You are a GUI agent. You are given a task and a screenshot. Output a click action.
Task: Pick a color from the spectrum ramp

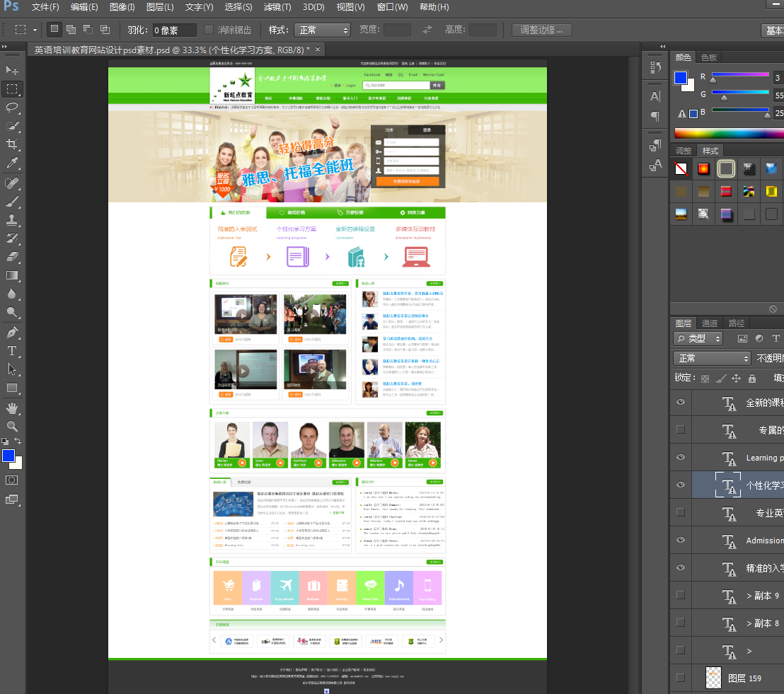point(729,133)
